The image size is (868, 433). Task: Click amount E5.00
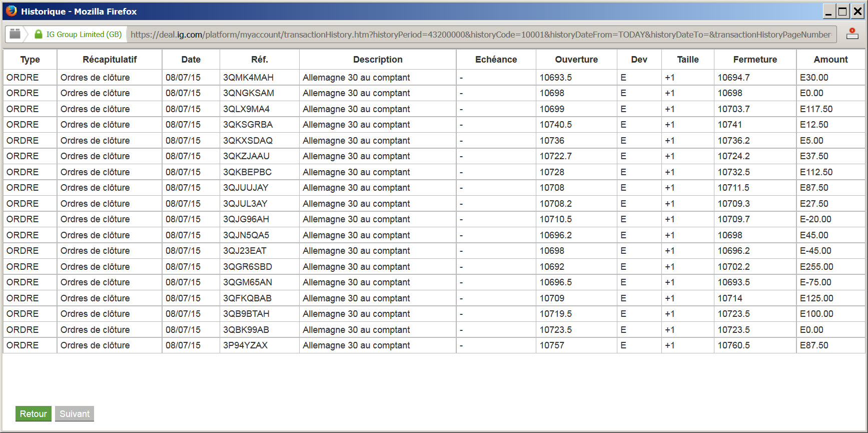click(811, 141)
